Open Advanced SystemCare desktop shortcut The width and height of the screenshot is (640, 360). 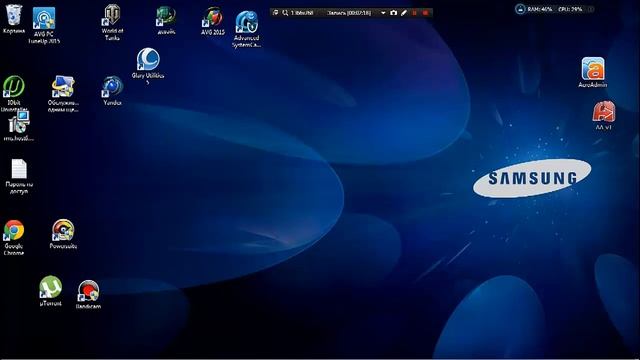click(x=247, y=29)
